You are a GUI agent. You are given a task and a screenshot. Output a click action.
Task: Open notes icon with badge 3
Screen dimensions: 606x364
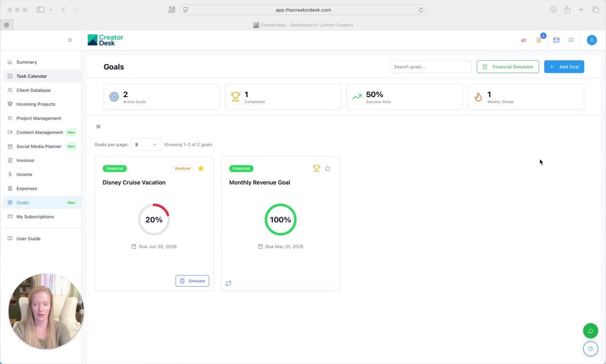tap(539, 40)
